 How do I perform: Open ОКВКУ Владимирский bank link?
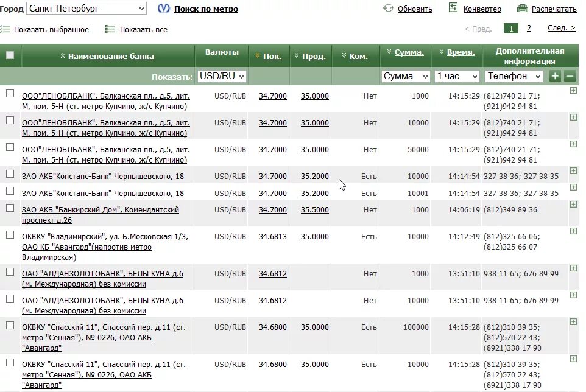[105, 247]
